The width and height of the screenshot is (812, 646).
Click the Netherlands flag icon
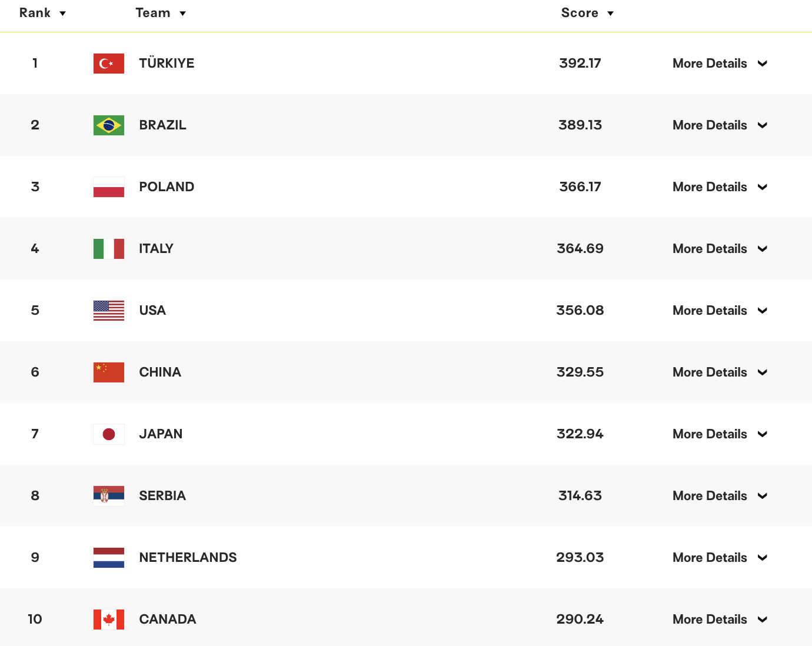(109, 558)
